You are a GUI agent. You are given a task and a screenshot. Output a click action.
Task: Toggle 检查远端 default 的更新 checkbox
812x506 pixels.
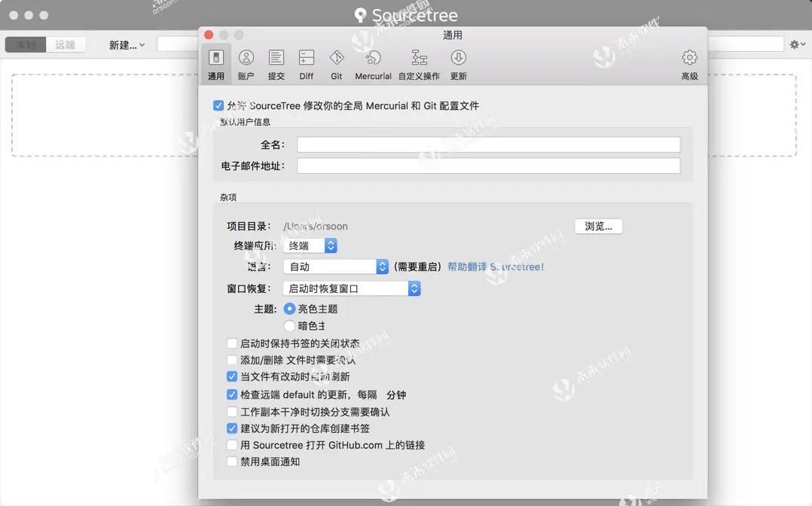pos(232,395)
